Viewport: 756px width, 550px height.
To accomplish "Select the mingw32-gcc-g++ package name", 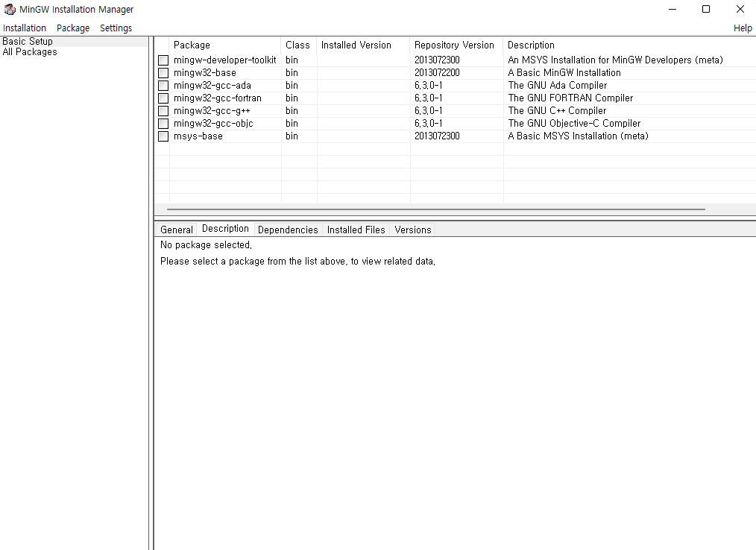I will click(x=212, y=111).
